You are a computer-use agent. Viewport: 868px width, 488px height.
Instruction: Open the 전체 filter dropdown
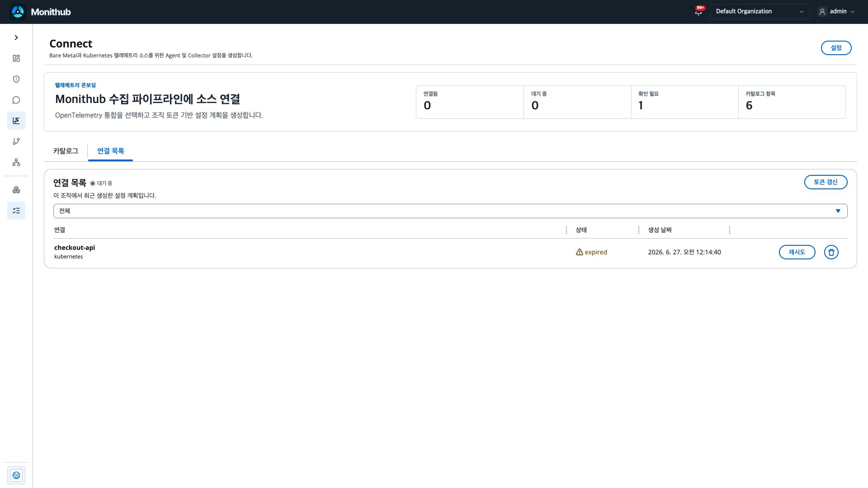click(450, 211)
